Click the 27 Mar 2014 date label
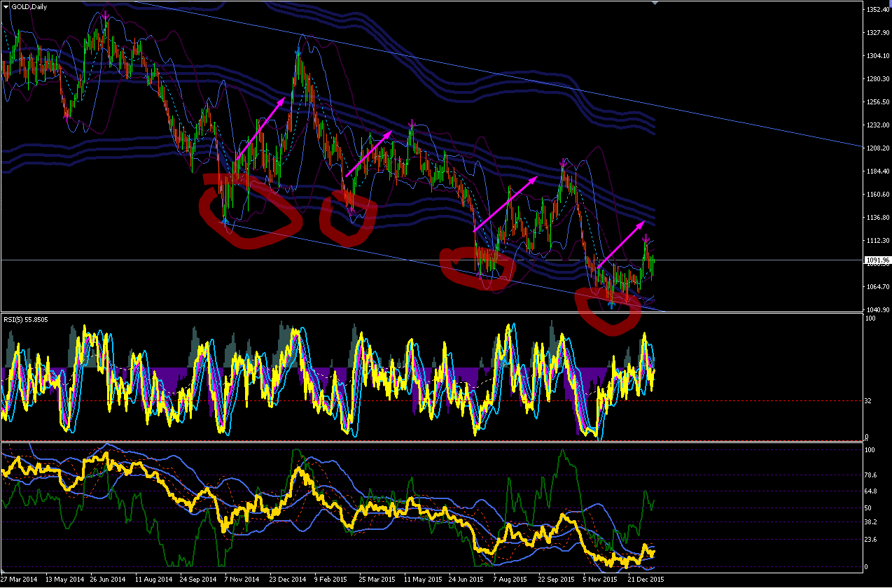 click(x=20, y=580)
